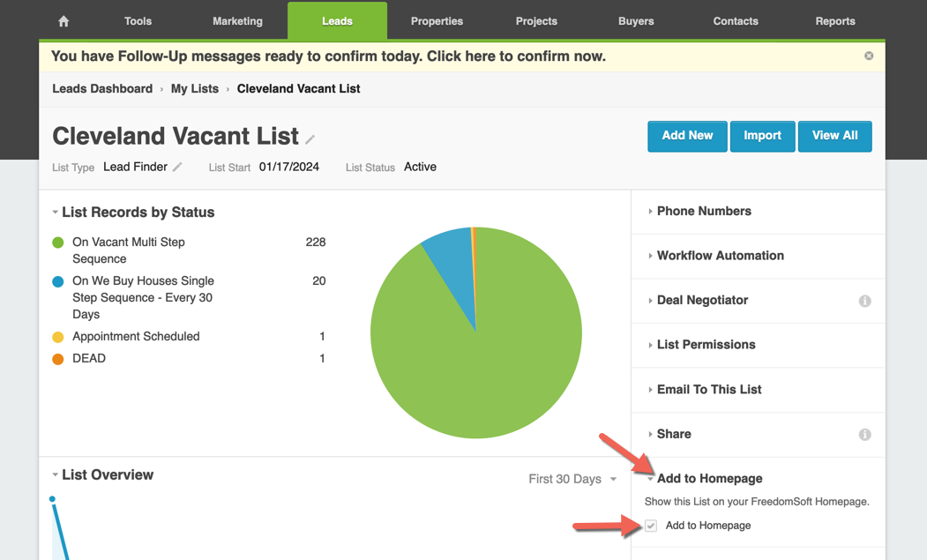Switch to the Reports tab
The height and width of the screenshot is (560, 927).
tap(834, 21)
